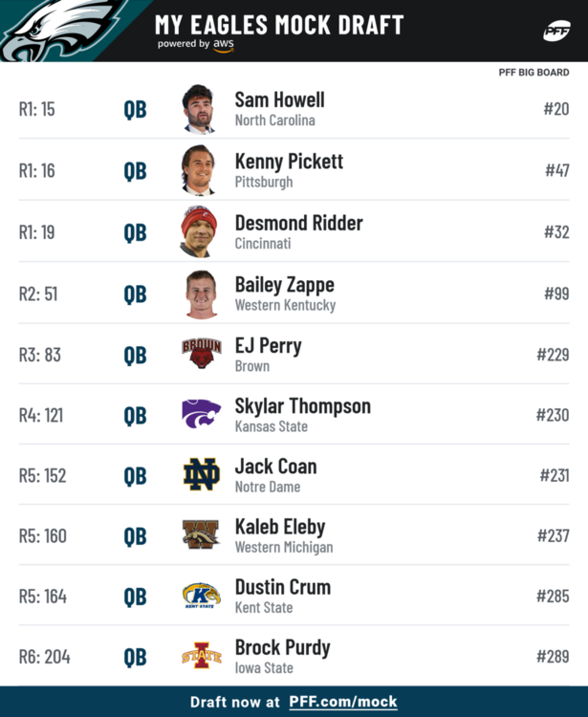
Task: Select the Brock Purdy player name
Action: pyautogui.click(x=283, y=647)
